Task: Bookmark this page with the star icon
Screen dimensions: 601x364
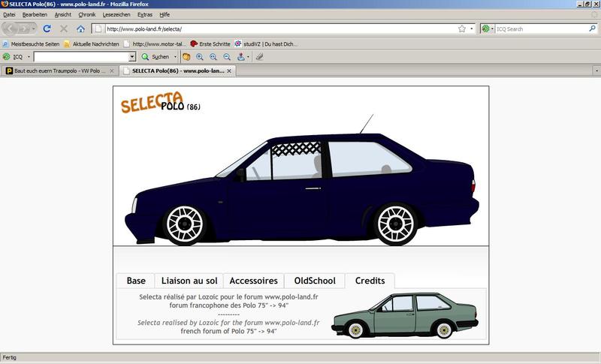Action: click(462, 29)
